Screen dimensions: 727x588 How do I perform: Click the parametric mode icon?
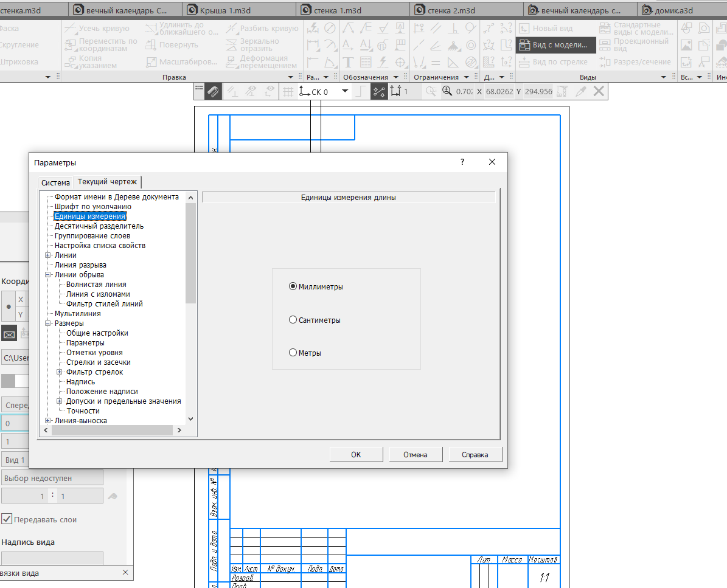[379, 92]
